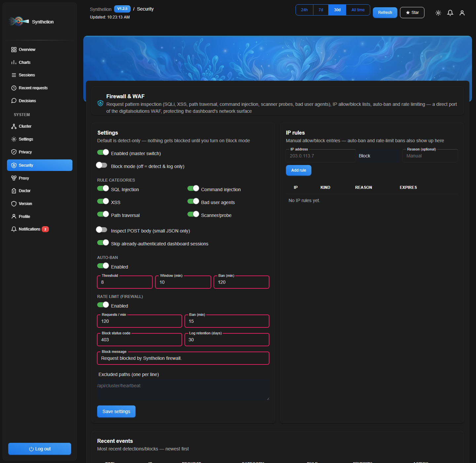
Task: Click the Log retention (days) field
Action: (227, 340)
